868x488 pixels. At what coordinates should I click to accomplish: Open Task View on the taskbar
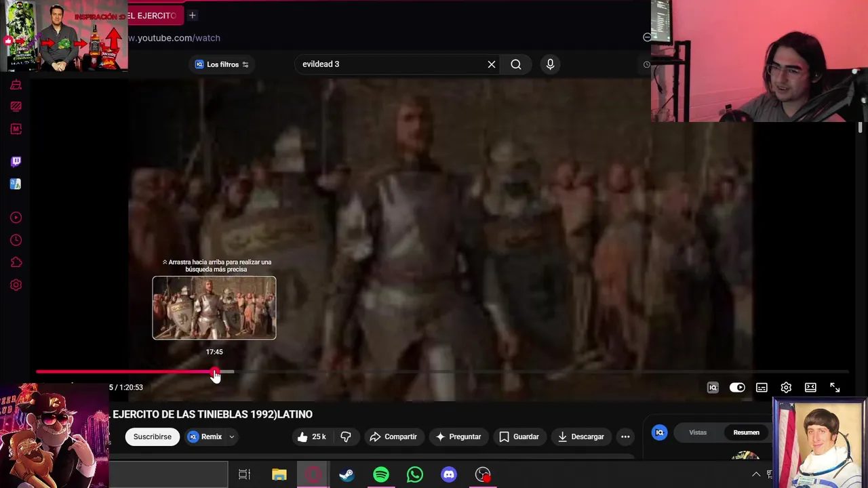[245, 474]
